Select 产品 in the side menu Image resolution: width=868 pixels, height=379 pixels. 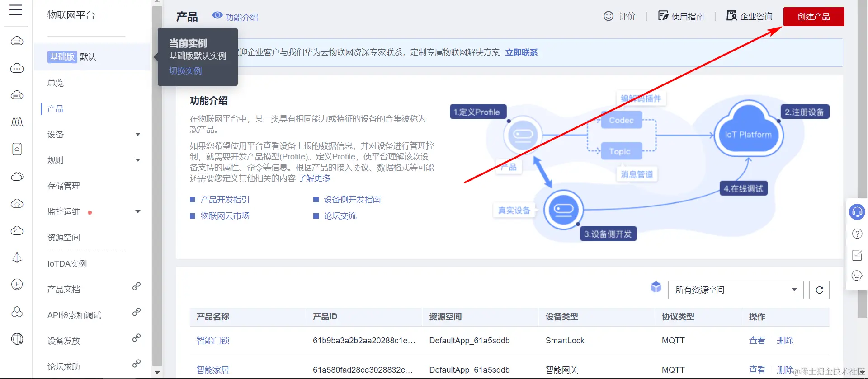click(x=56, y=109)
